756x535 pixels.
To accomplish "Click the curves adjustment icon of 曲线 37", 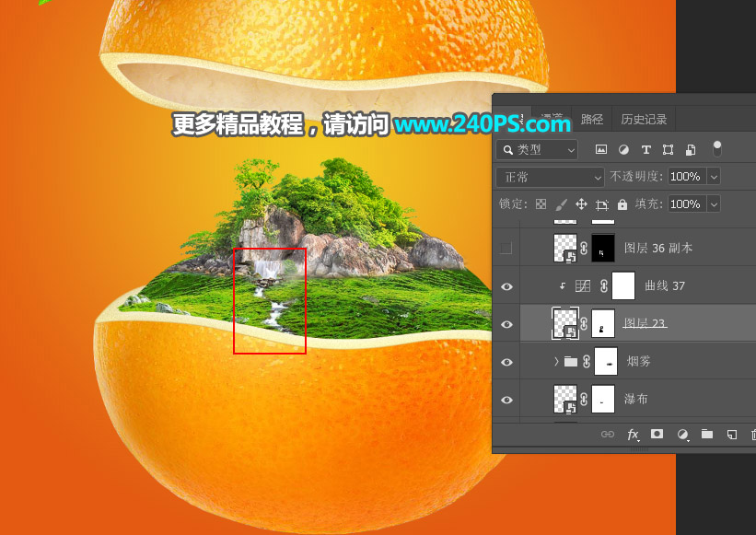I will [x=583, y=285].
